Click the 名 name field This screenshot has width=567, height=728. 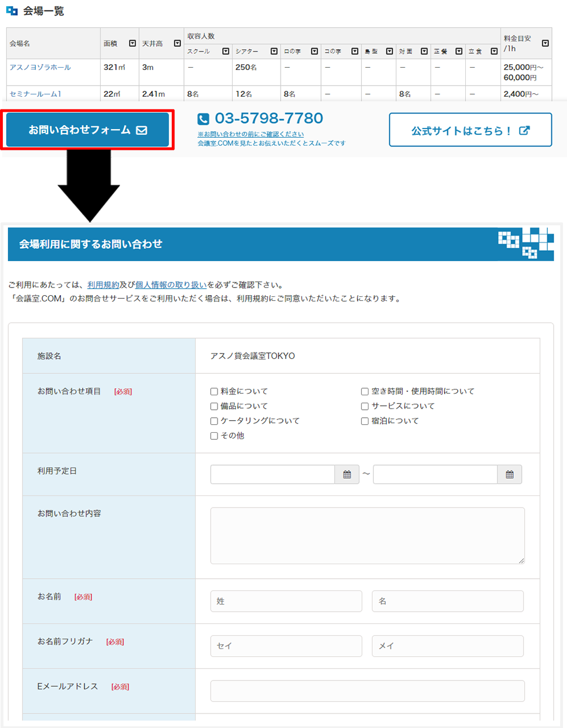tap(448, 601)
